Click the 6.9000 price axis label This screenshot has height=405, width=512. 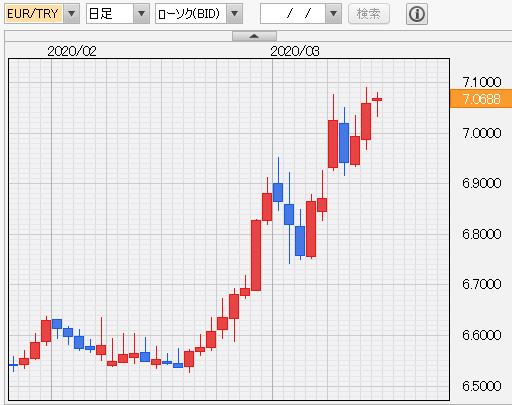482,183
